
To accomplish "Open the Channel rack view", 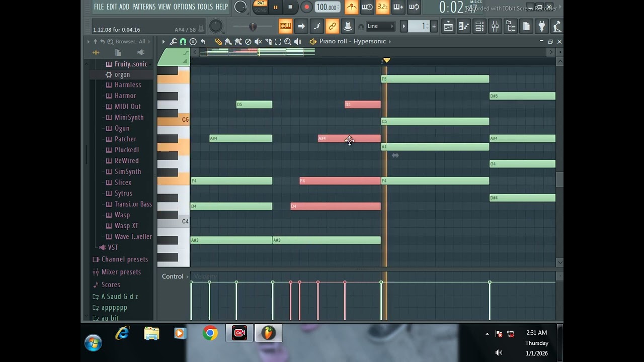I will 479,26.
